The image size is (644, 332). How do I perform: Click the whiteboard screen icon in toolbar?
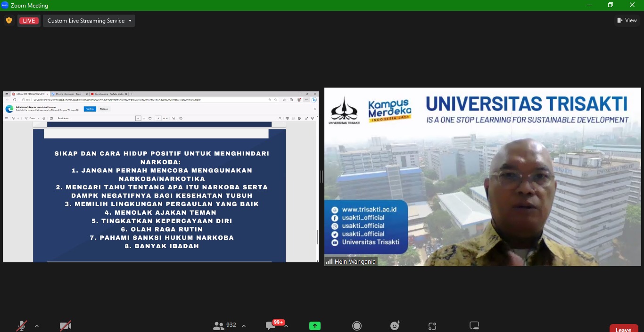[x=474, y=325]
